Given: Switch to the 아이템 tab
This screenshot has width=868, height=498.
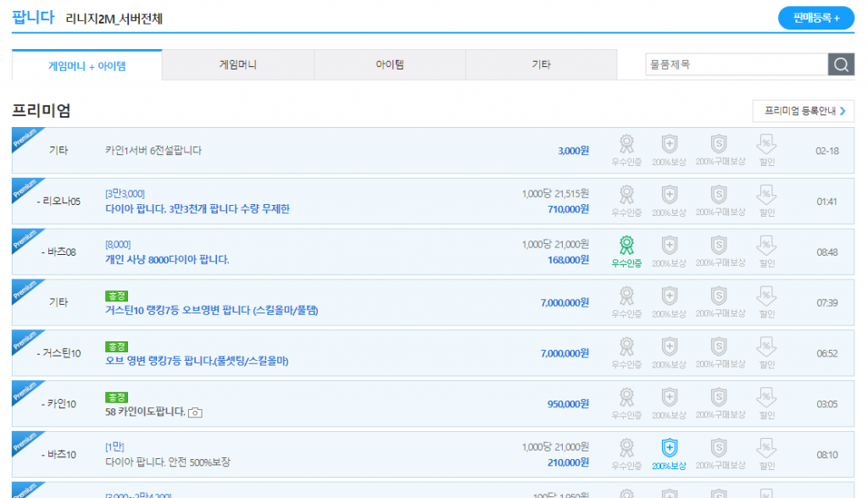Looking at the screenshot, I should coord(390,64).
